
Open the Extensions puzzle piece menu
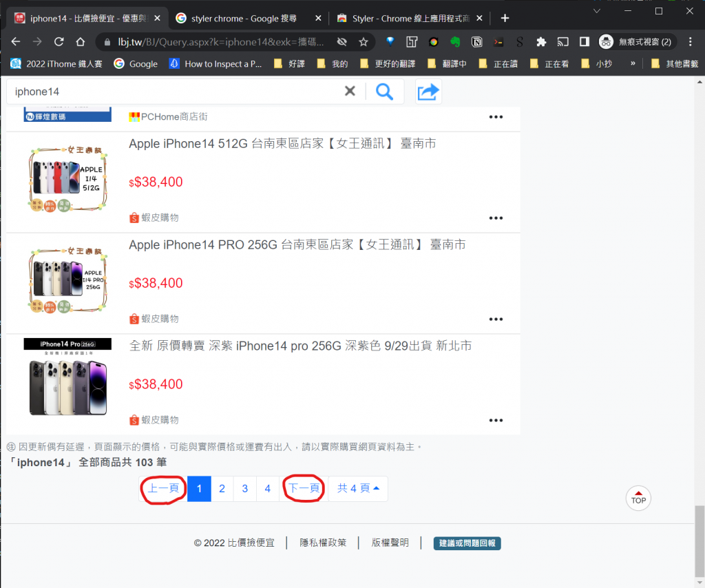[541, 42]
